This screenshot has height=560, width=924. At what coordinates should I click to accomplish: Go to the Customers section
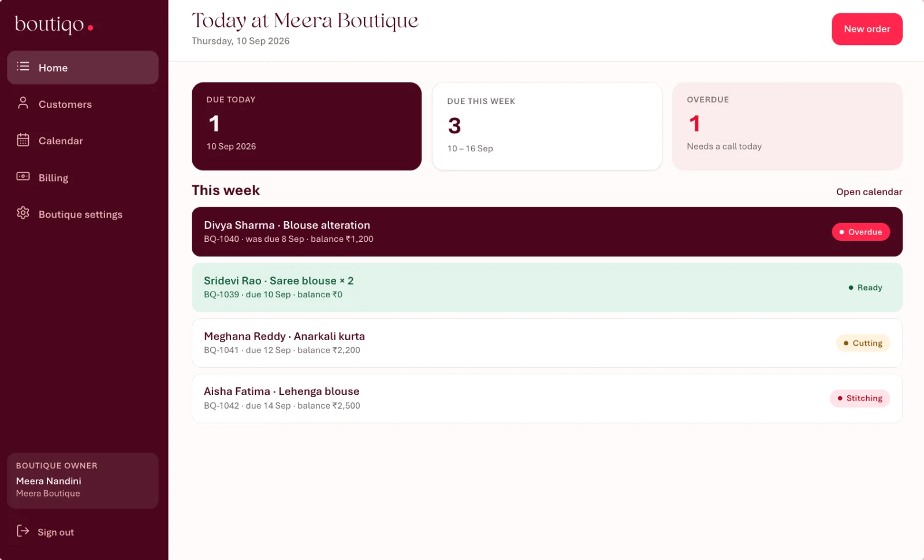click(x=65, y=104)
